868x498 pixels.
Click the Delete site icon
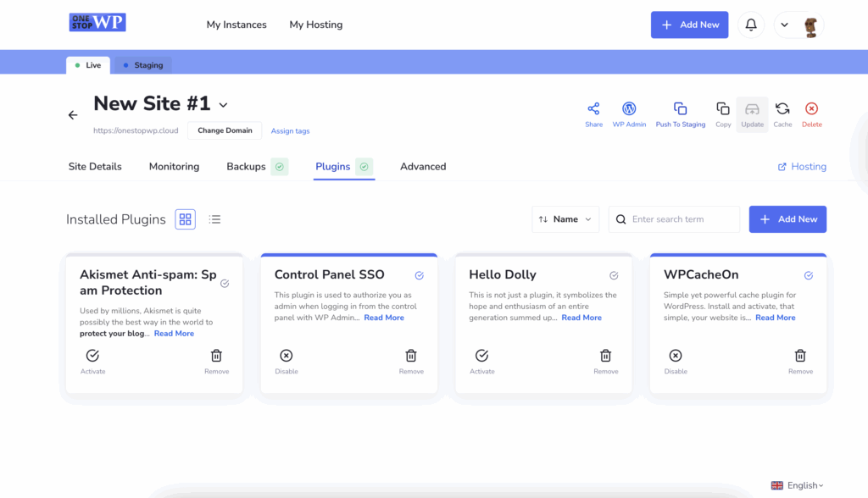coord(811,108)
